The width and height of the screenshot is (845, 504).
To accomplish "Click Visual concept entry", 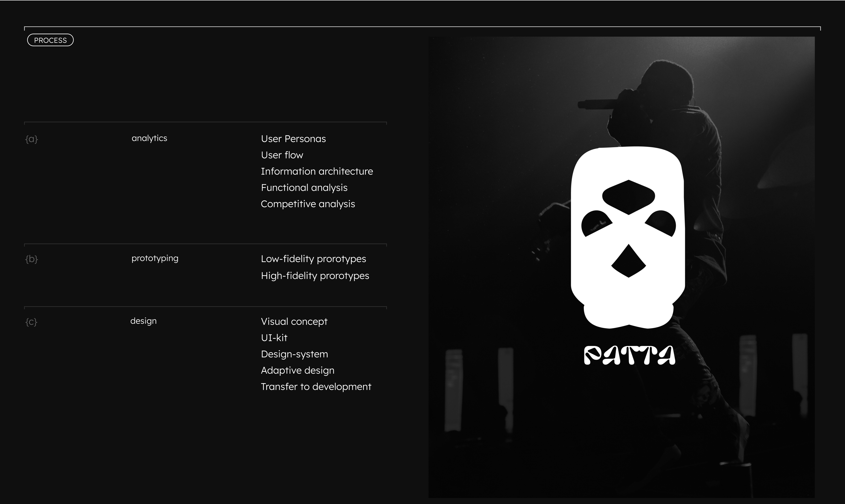I will click(294, 321).
